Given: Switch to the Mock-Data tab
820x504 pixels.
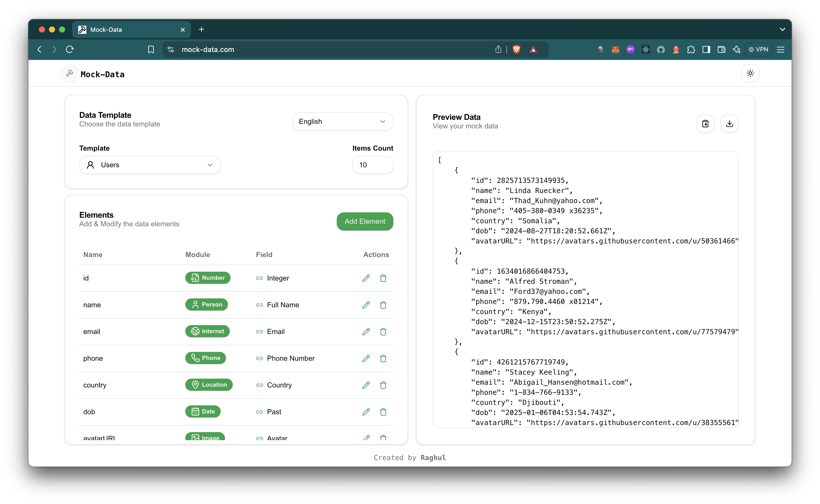Looking at the screenshot, I should point(132,30).
